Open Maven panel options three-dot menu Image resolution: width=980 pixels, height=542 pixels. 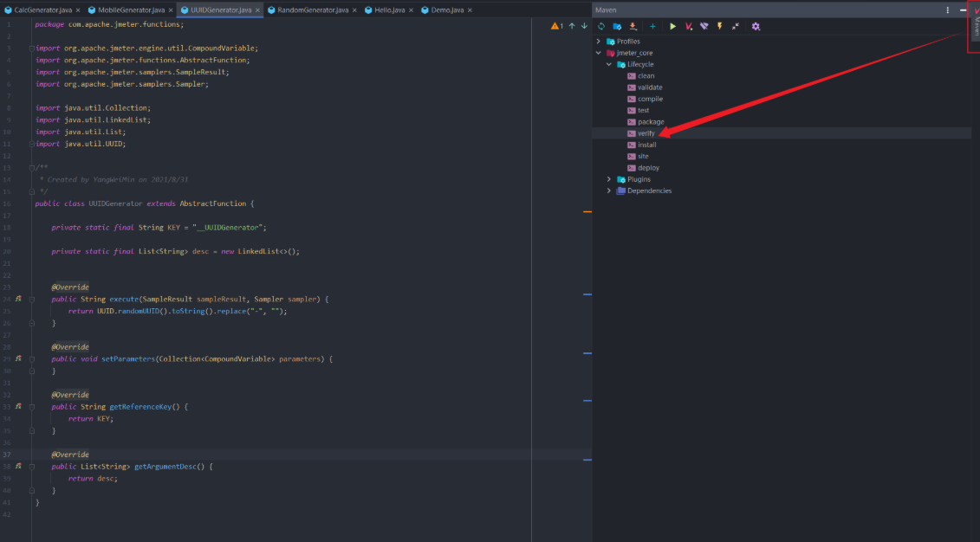[x=947, y=10]
